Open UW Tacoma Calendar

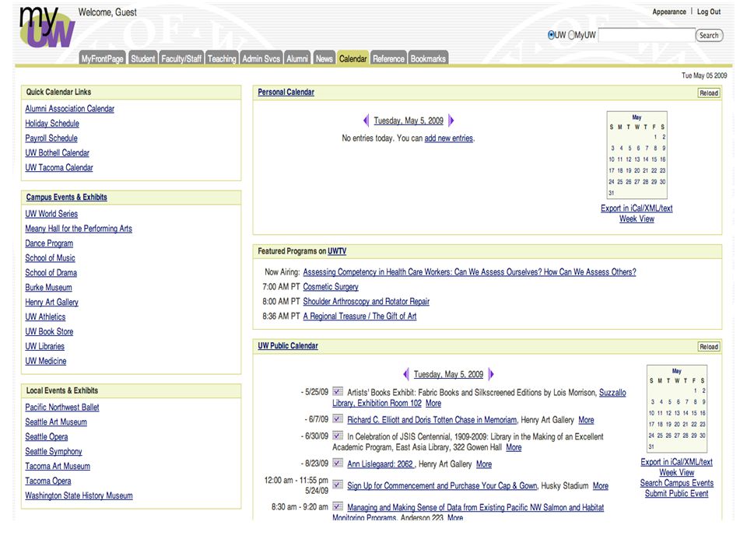[59, 168]
